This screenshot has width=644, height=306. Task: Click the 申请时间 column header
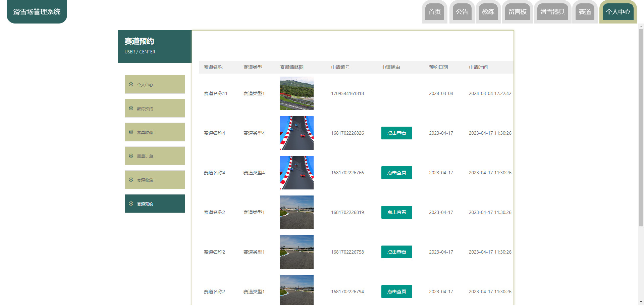pos(478,67)
